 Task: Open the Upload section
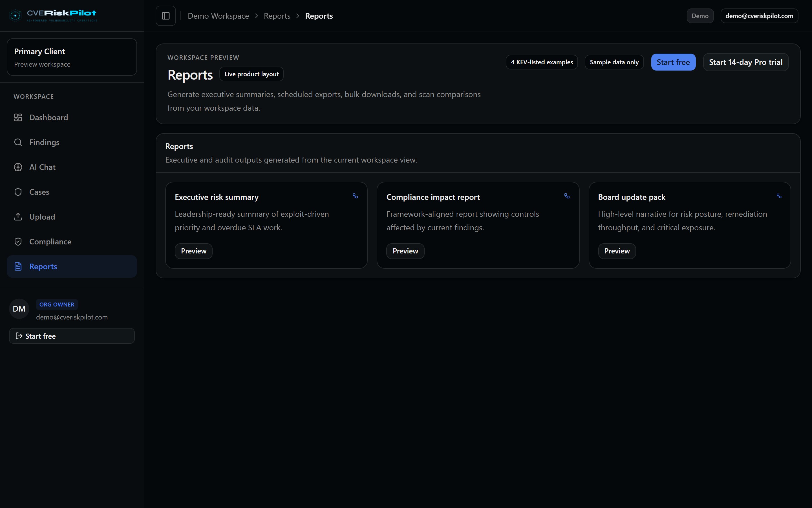click(72, 217)
